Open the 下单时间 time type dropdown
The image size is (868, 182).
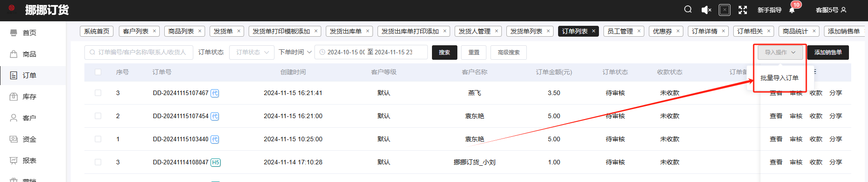pyautogui.click(x=295, y=53)
